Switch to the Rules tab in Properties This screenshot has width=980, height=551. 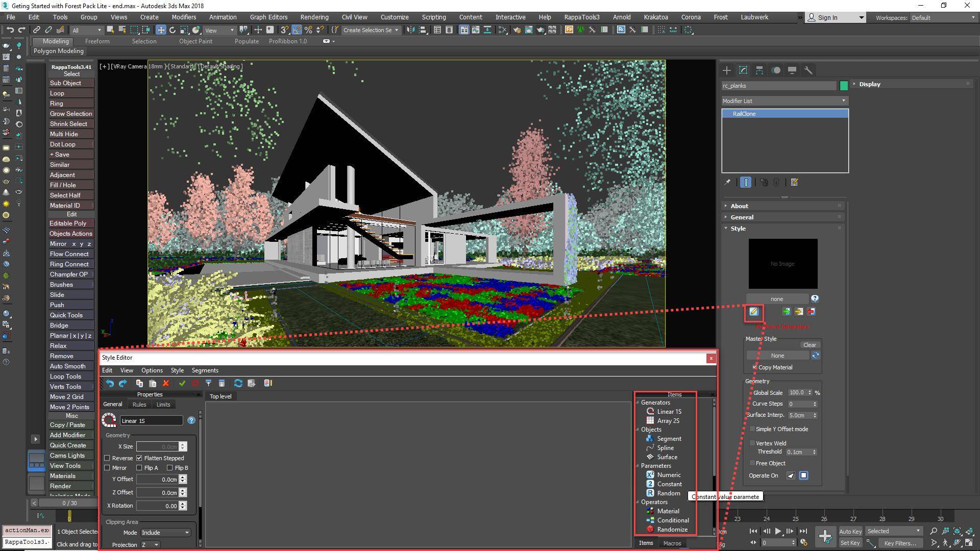[x=139, y=404]
